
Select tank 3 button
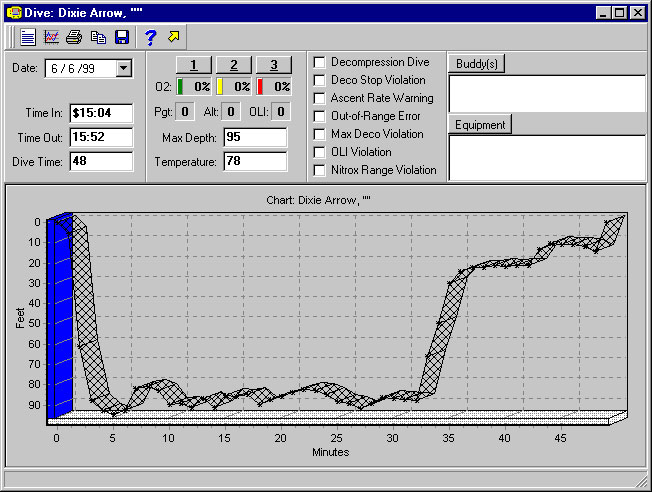click(x=273, y=65)
